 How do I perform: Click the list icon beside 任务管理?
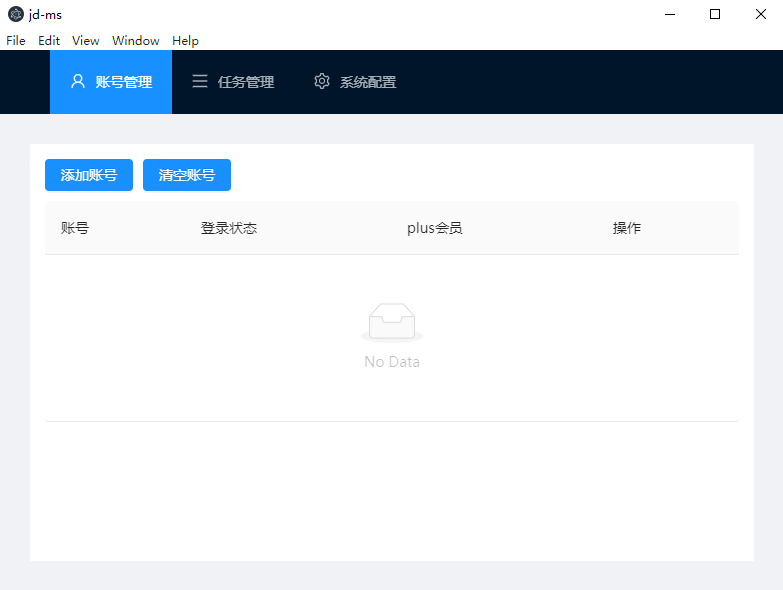coord(200,82)
